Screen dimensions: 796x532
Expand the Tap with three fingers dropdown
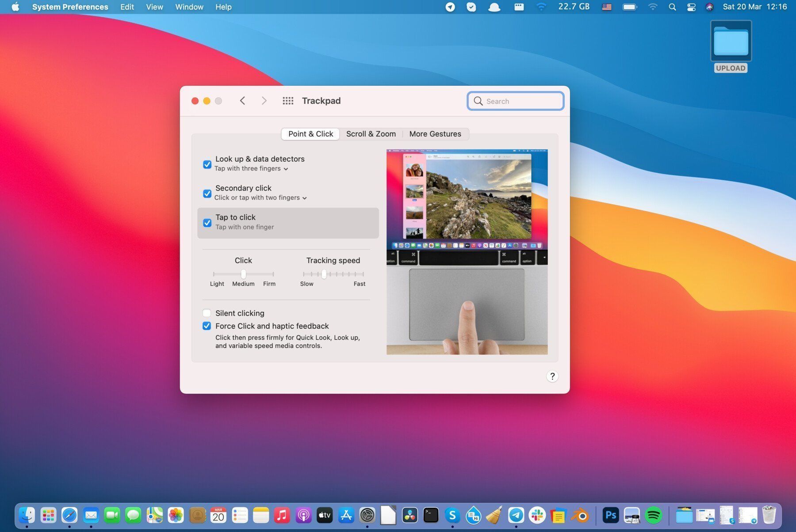point(251,169)
